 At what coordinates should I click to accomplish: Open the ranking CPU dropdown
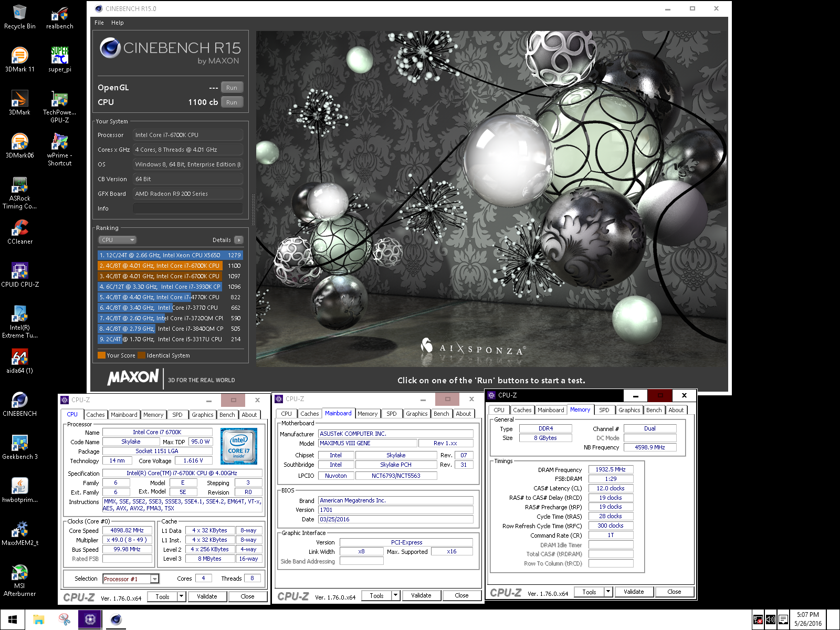point(118,240)
